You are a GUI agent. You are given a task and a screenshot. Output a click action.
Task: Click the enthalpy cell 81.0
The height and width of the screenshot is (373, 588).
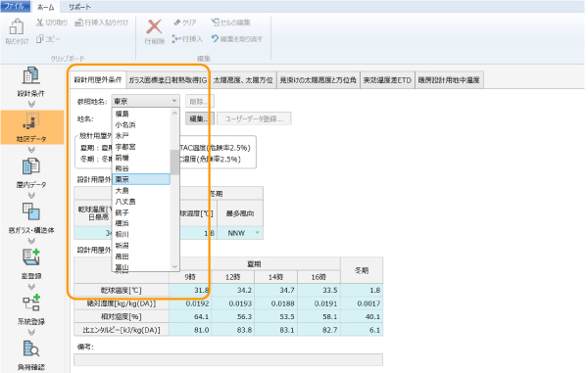pos(190,330)
